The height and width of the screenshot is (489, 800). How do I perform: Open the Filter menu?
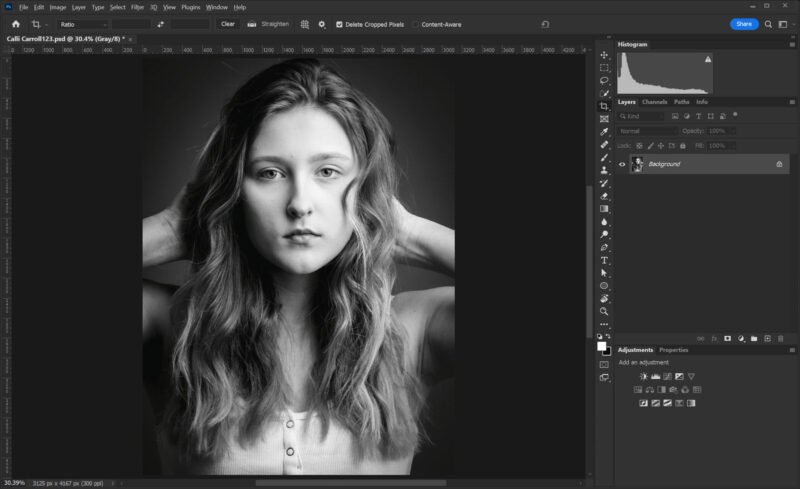136,7
